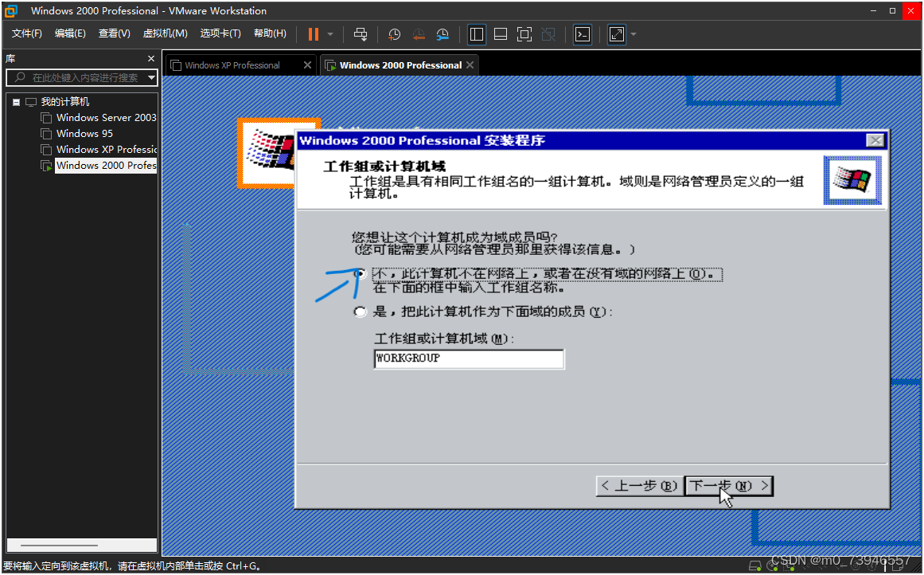Take a snapshot of this virtual machine
Image resolution: width=924 pixels, height=575 pixels.
click(x=394, y=34)
